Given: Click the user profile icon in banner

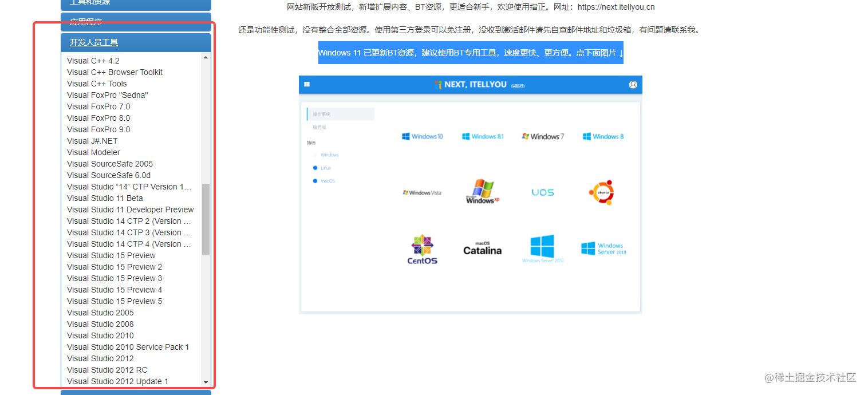Looking at the screenshot, I should [633, 85].
